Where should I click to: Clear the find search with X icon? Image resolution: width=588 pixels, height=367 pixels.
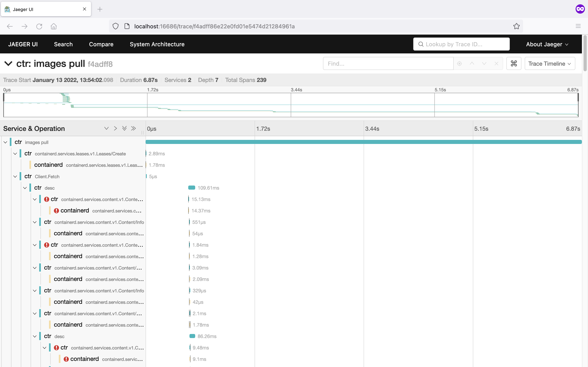[496, 64]
